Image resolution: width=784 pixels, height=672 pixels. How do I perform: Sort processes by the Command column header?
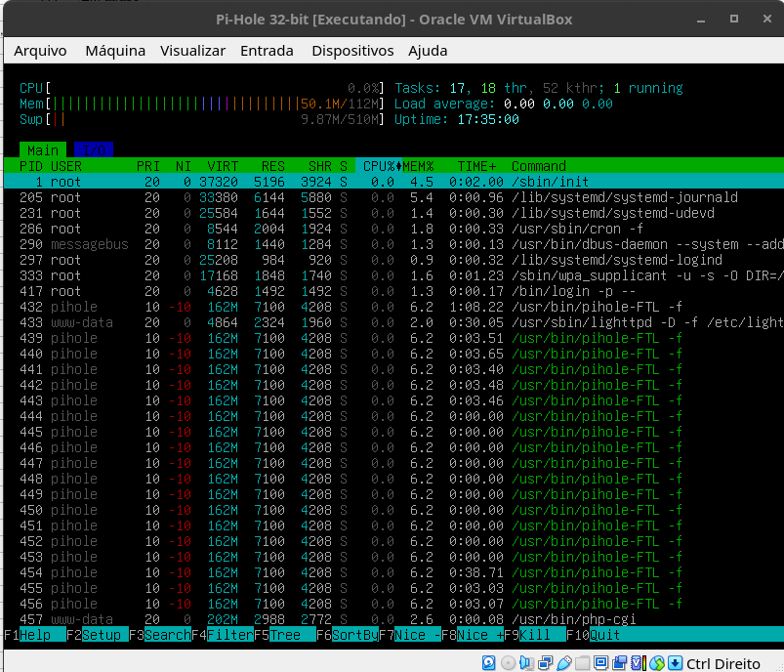(x=539, y=166)
